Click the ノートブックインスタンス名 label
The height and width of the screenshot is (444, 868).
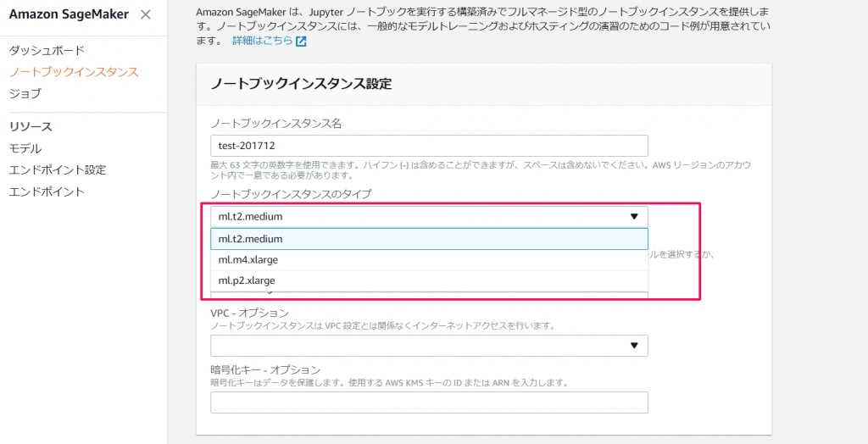(x=275, y=124)
